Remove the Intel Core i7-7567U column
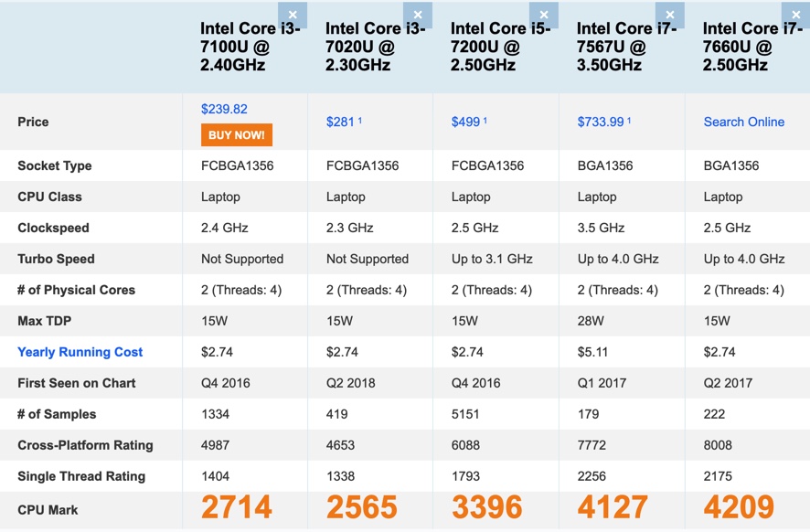This screenshot has width=810, height=532. point(670,15)
